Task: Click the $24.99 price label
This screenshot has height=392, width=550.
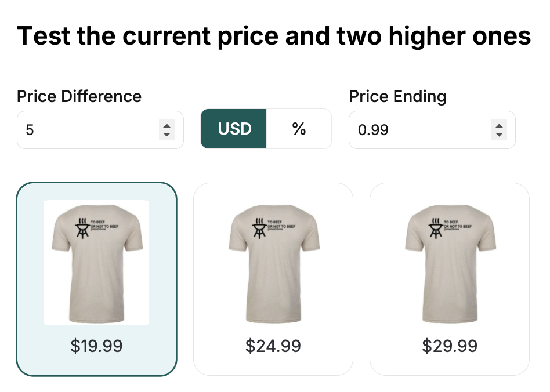Action: (273, 346)
